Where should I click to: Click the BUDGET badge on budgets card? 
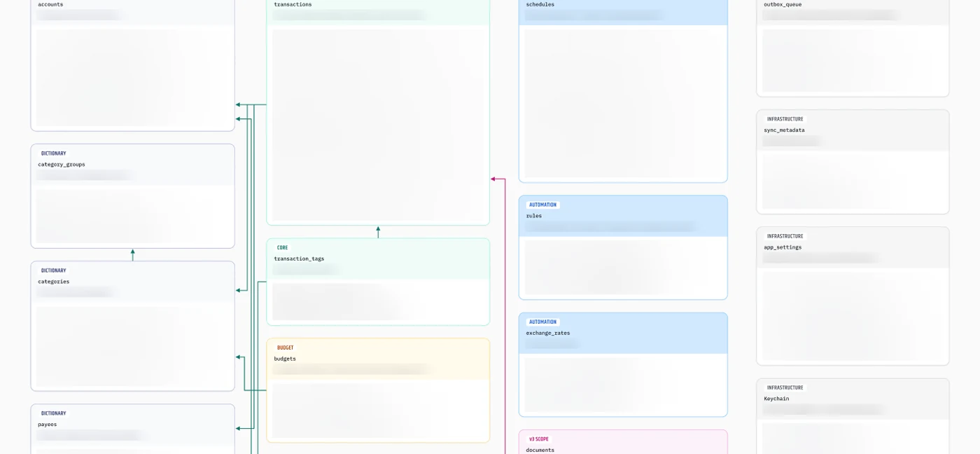click(285, 348)
